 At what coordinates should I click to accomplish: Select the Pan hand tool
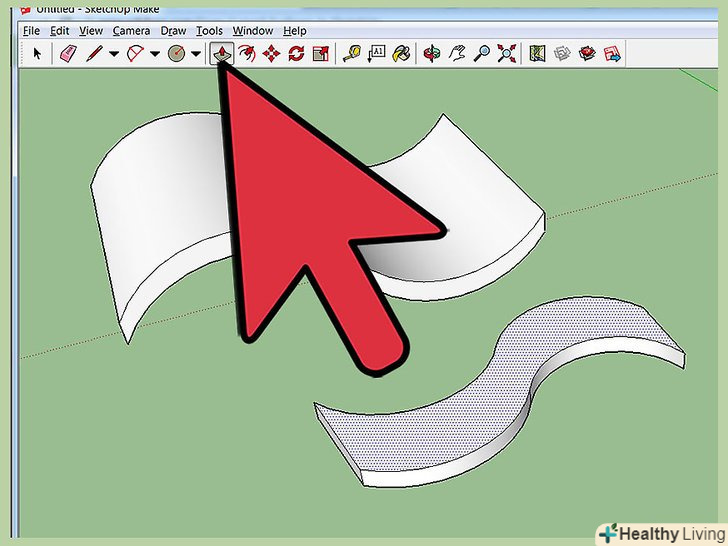pyautogui.click(x=457, y=53)
